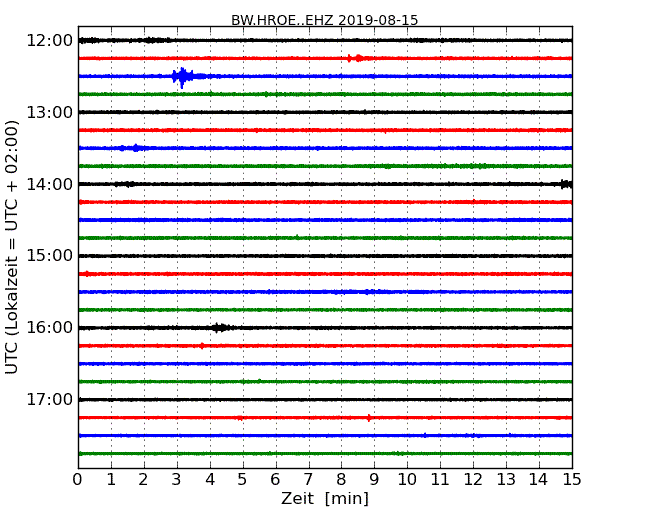Viewport: 650px width, 520px height.
Task: Click the "UTC (Lokalzeit = UTC + 02:00)" axis label
Action: 12,247
